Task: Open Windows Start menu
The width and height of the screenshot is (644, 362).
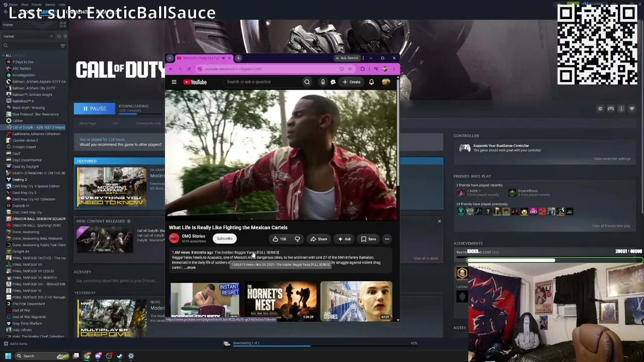Action: (8, 356)
